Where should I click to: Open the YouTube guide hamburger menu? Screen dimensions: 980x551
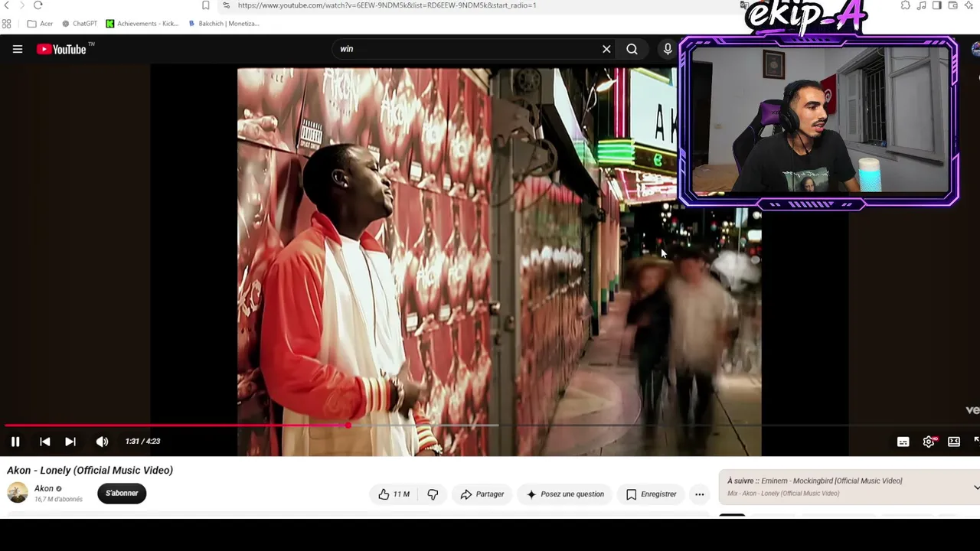[x=18, y=49]
